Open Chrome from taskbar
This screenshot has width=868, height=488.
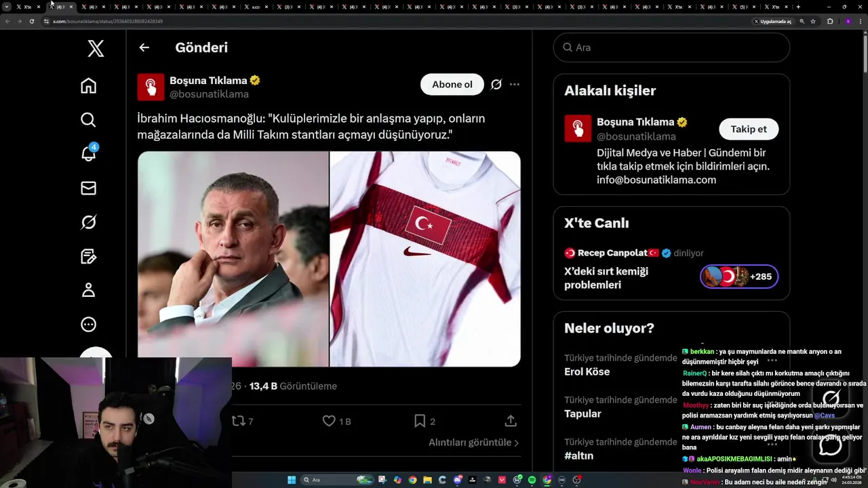(x=412, y=480)
